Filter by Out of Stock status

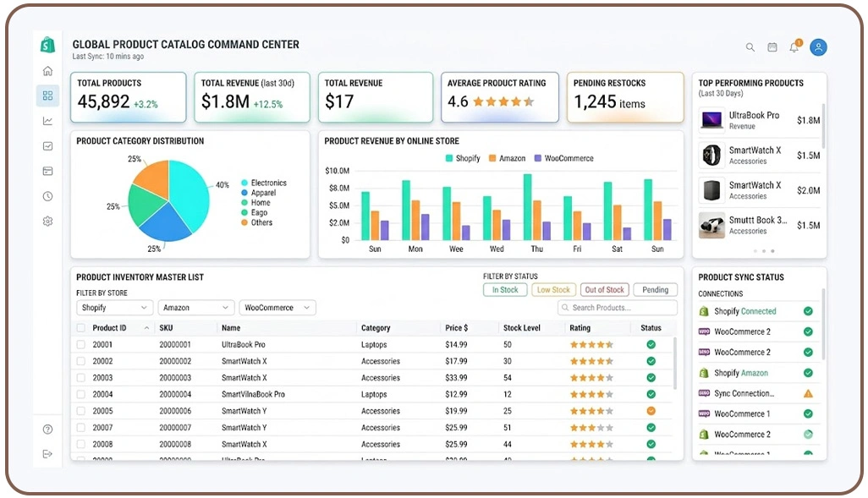605,290
